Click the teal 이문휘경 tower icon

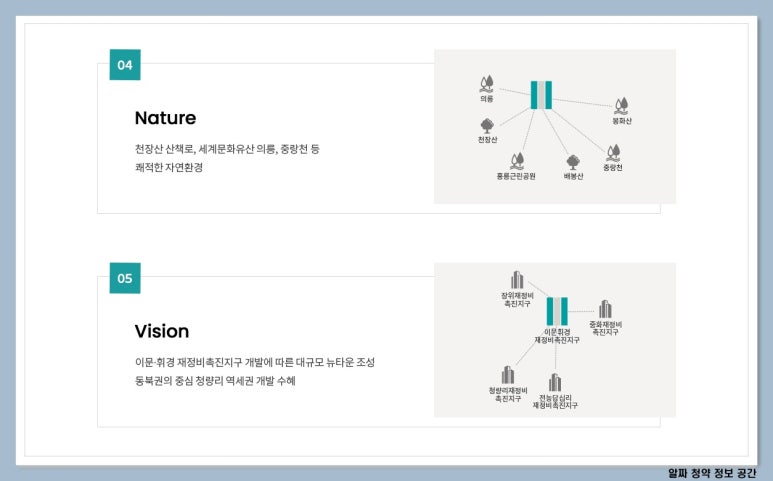[557, 311]
